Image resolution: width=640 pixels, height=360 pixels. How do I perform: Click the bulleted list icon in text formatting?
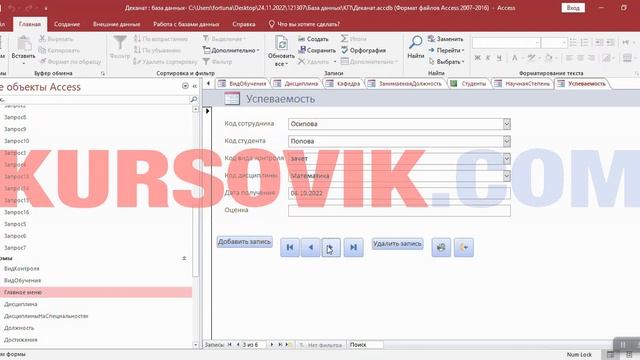(x=573, y=42)
